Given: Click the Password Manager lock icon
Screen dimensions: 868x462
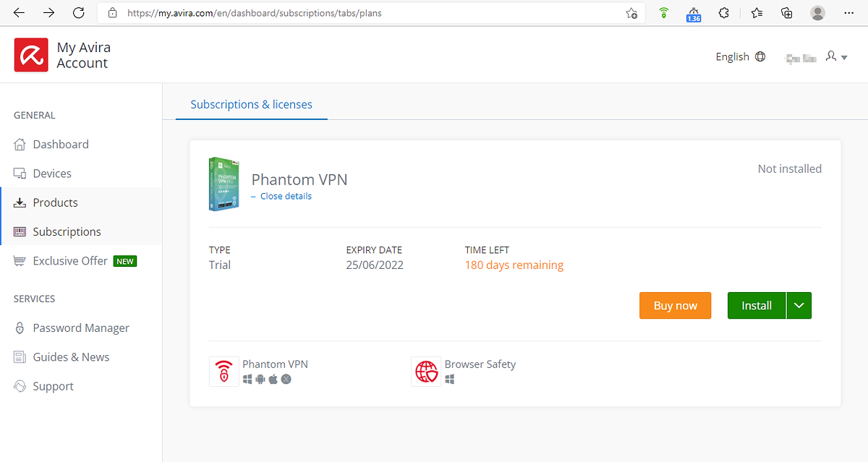Looking at the screenshot, I should coord(20,328).
